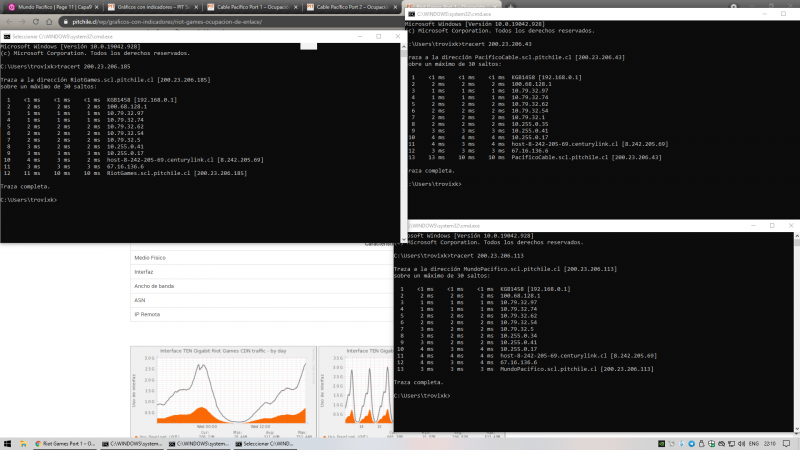Open Riot Games CDN traffic by day graph
Image resolution: width=800 pixels, height=450 pixels.
223,392
